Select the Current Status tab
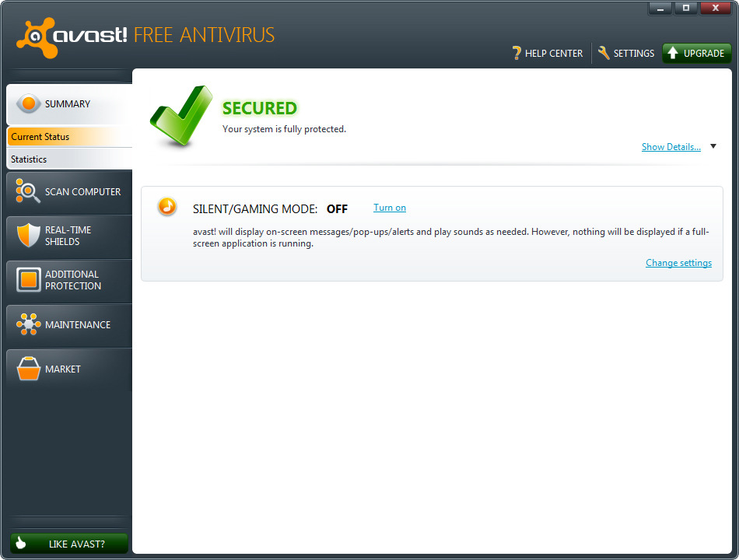Viewport: 739px width, 560px height. [x=68, y=137]
